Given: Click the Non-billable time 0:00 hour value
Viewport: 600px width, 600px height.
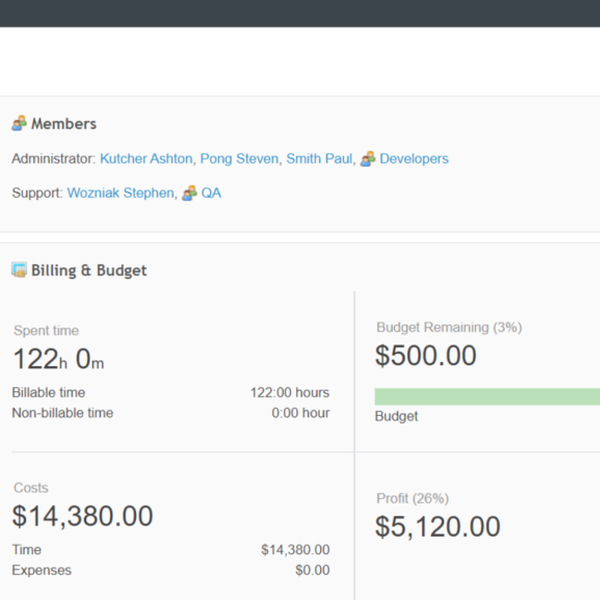Looking at the screenshot, I should (300, 413).
